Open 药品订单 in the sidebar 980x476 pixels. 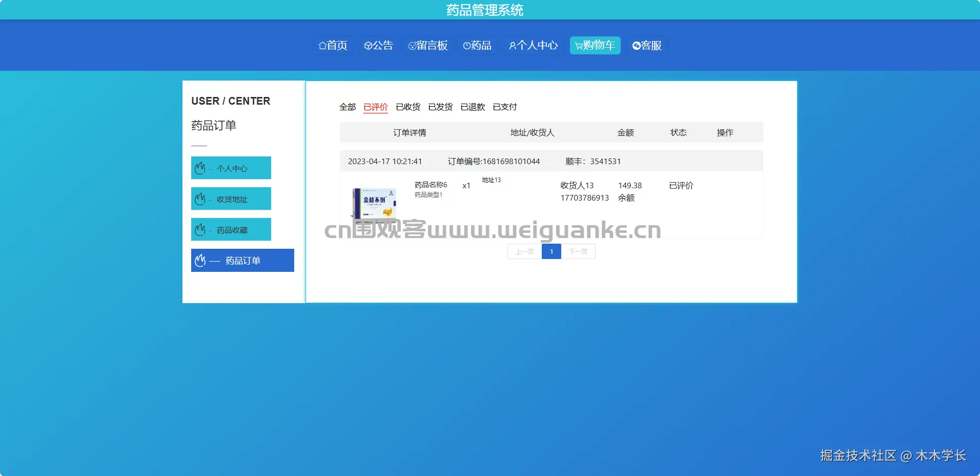pyautogui.click(x=242, y=260)
